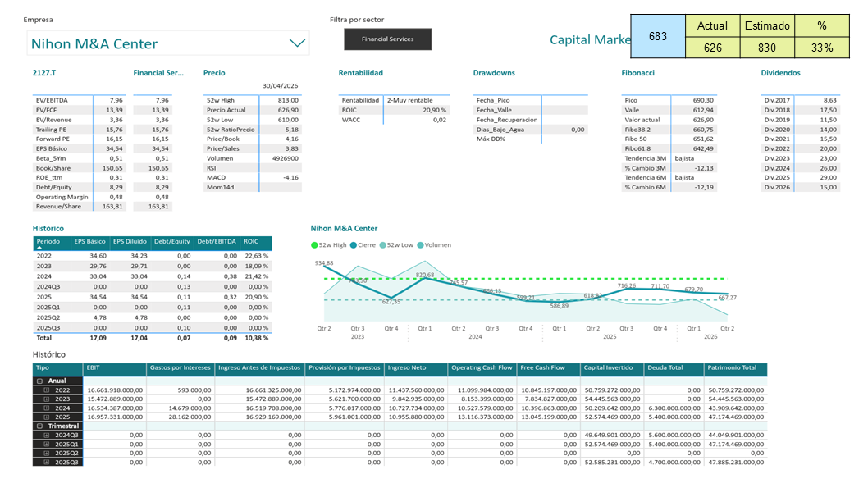This screenshot has width=868, height=488.
Task: Click the MACD value -4,16
Action: 290,178
